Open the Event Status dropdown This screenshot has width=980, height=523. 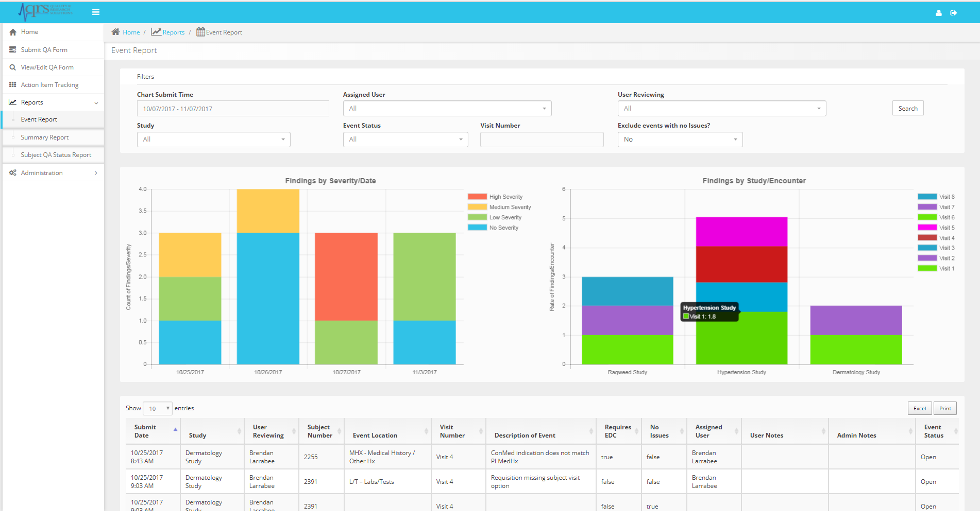(x=405, y=140)
